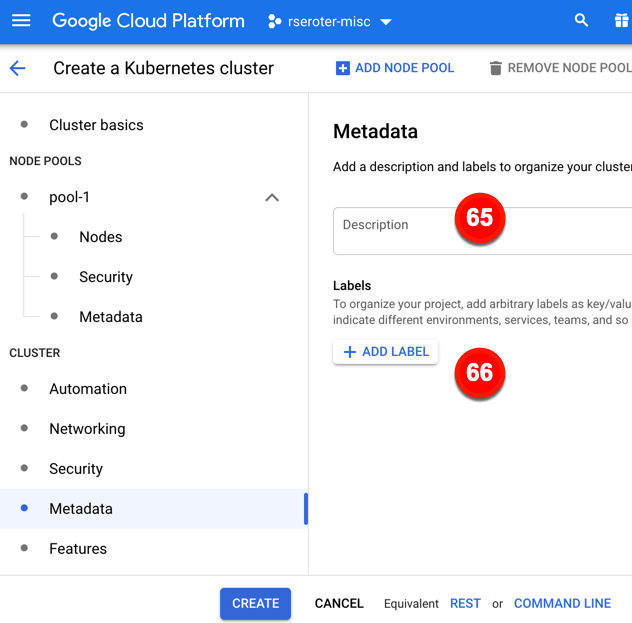Collapse the pool-1 node pool section

271,197
